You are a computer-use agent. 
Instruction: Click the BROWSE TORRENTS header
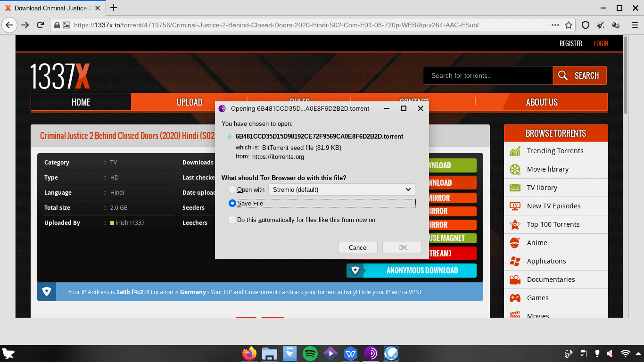pos(556,133)
